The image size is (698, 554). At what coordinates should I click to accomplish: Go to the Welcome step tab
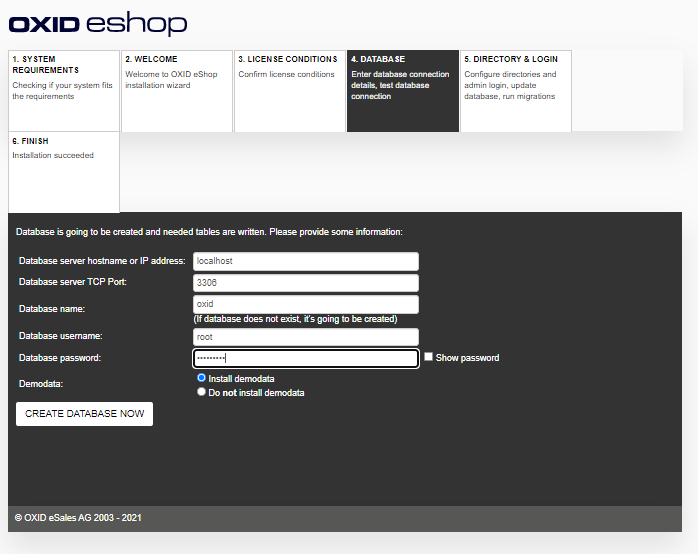pyautogui.click(x=177, y=90)
